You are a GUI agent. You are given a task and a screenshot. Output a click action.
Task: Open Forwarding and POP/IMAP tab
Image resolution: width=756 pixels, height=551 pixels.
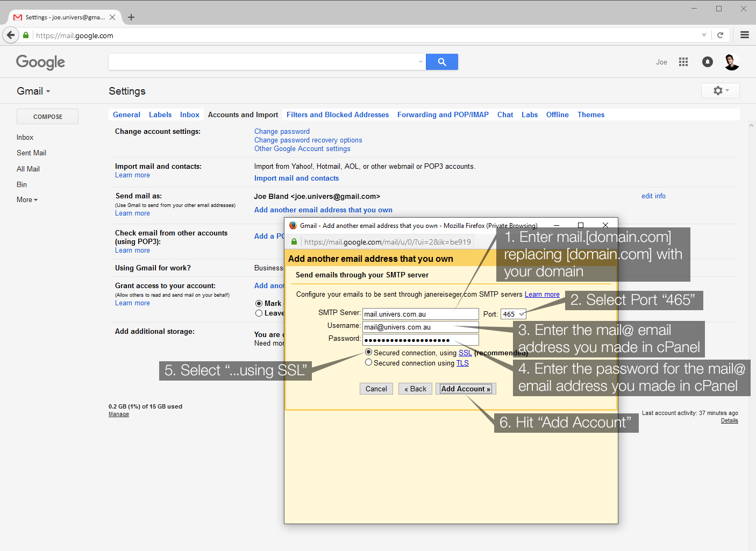click(443, 115)
